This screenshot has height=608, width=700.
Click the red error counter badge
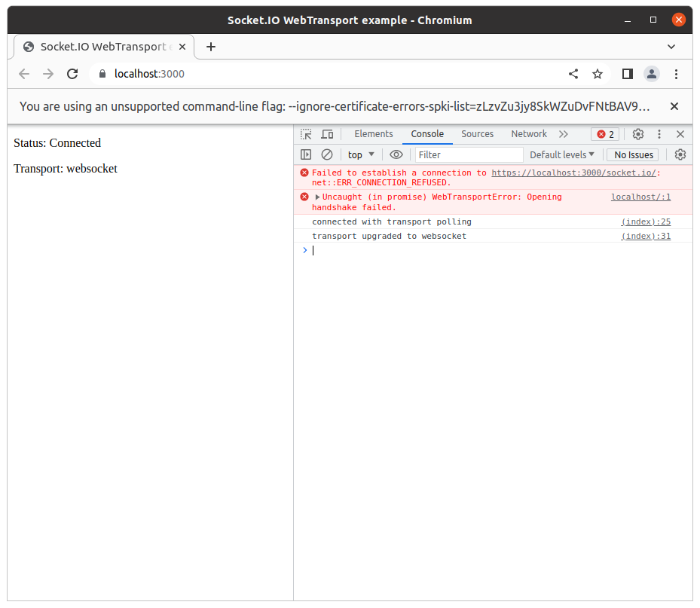pos(605,134)
